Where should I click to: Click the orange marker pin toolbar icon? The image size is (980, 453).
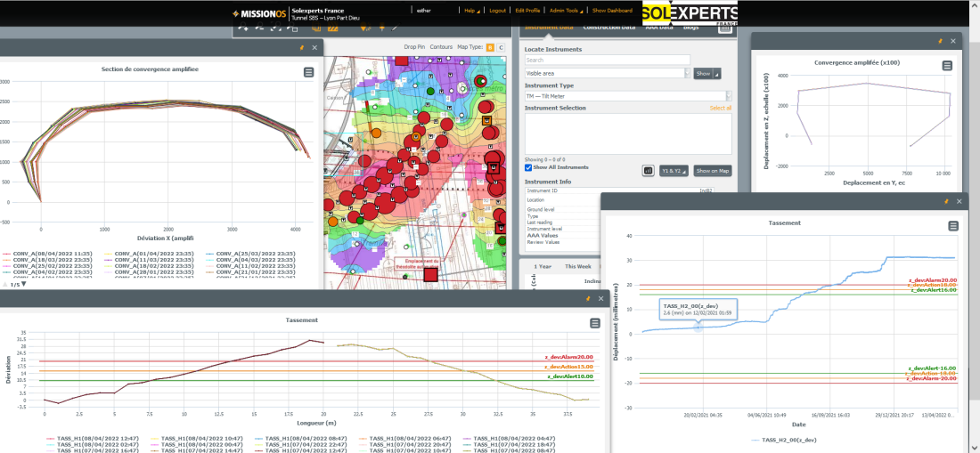[x=365, y=28]
